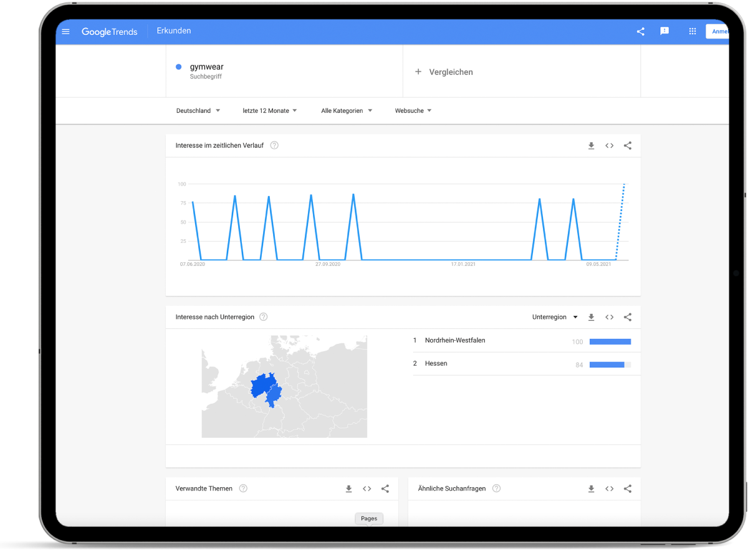This screenshot has width=748, height=560.
Task: Show help for Ähnliche Suchanfragen
Action: (496, 489)
